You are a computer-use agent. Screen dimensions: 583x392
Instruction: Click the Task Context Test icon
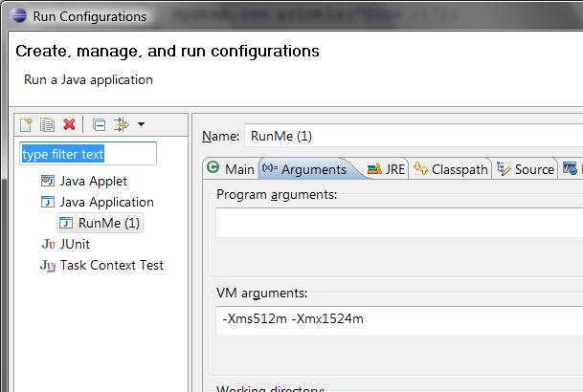(48, 266)
